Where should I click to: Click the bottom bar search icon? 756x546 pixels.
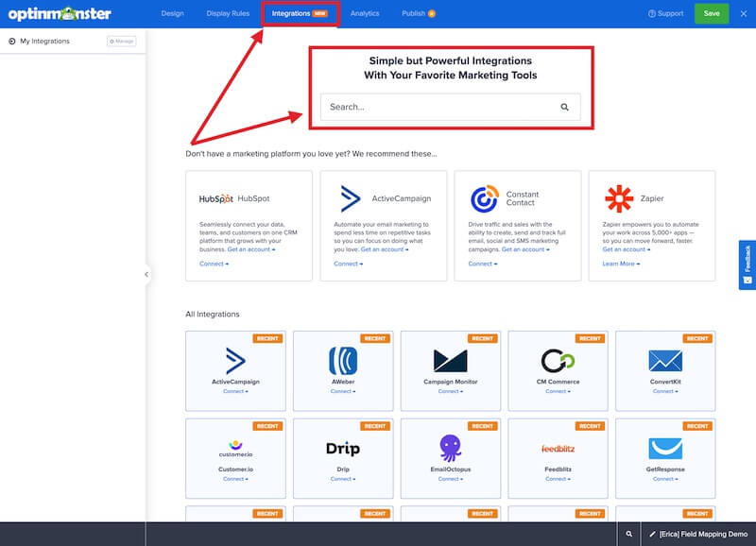[628, 534]
